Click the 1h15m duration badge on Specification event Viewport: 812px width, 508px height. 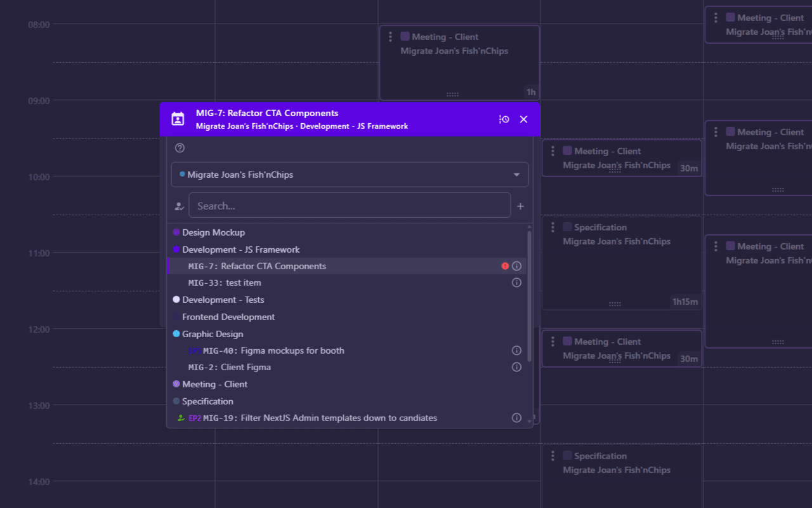pyautogui.click(x=685, y=302)
